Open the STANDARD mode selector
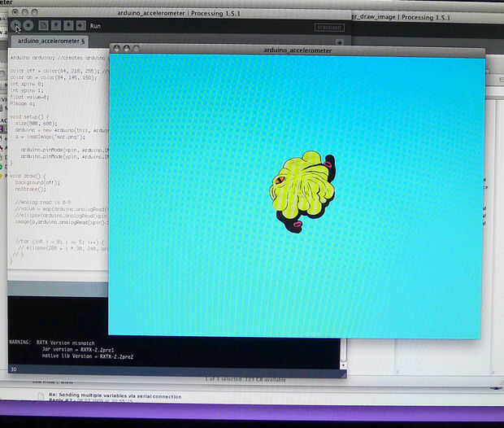 [x=329, y=28]
